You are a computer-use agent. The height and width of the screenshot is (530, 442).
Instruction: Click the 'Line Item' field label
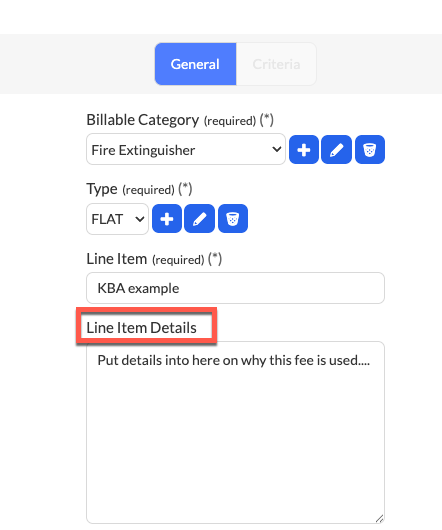pos(117,259)
